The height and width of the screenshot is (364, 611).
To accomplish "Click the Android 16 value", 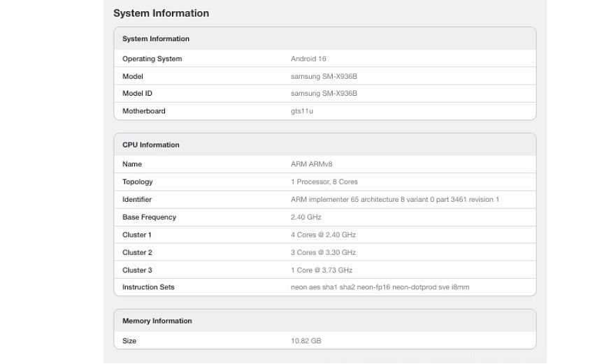I will click(x=308, y=59).
